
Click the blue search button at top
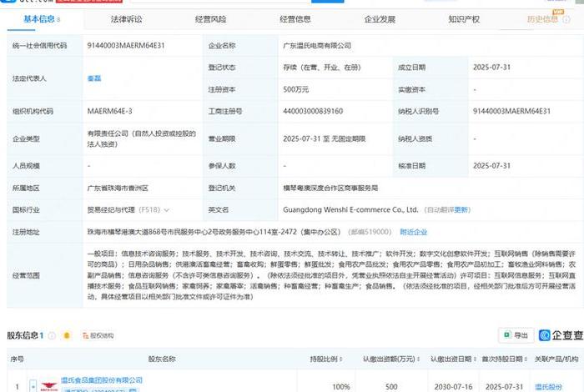pos(327,1)
